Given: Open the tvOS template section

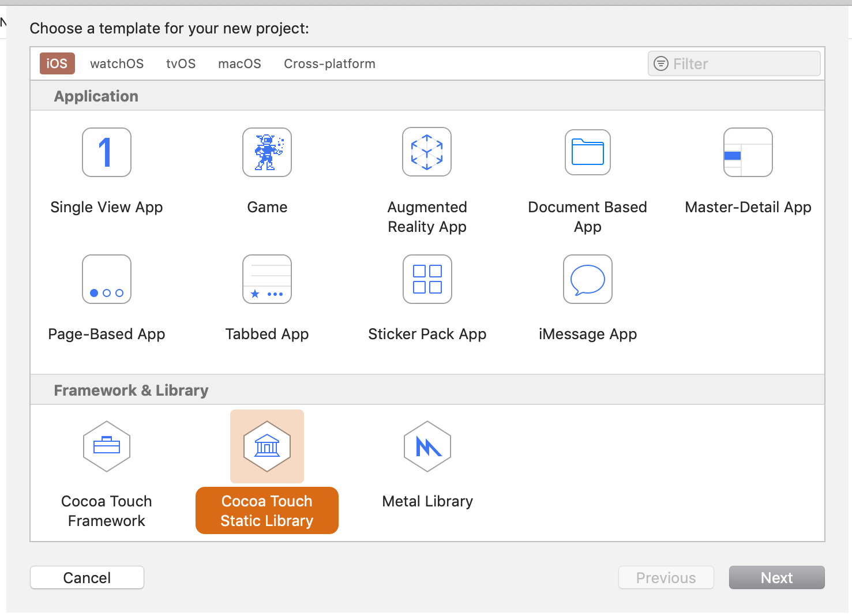Looking at the screenshot, I should coord(181,63).
